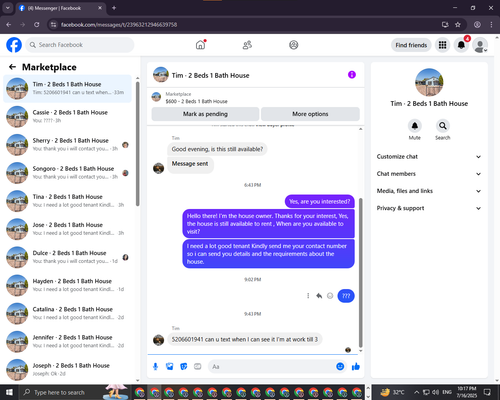
Task: Expand Privacy & support section
Action: coord(429,208)
